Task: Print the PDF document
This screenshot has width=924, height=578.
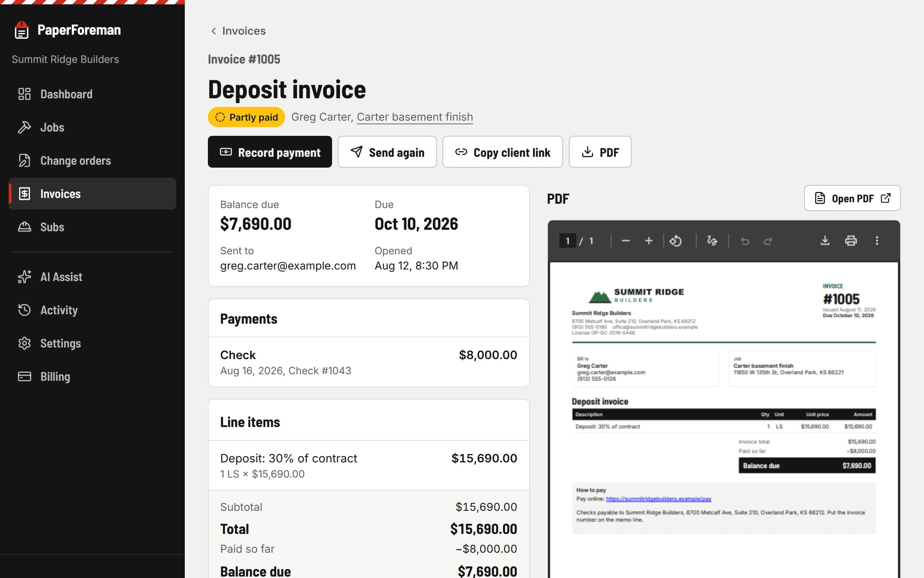Action: [851, 241]
